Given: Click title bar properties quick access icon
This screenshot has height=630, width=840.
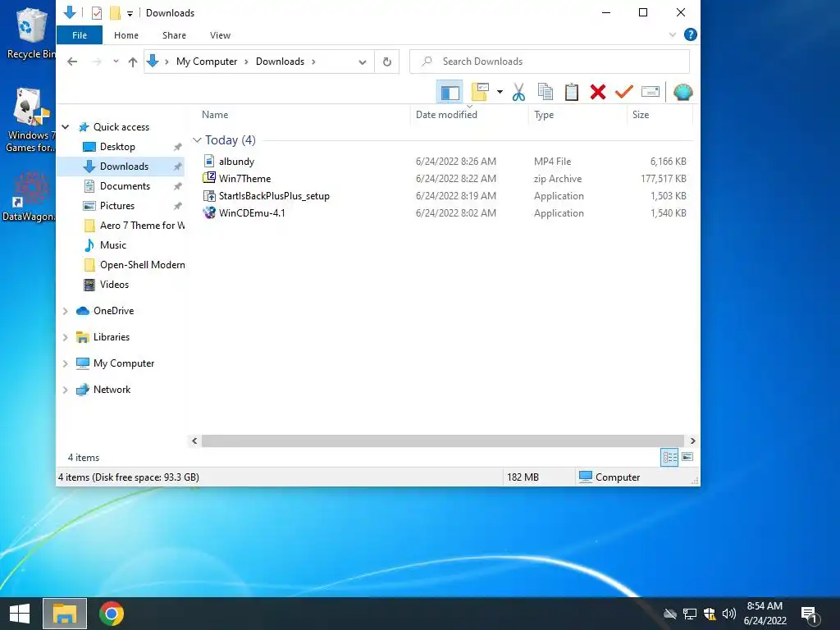Looking at the screenshot, I should click(x=97, y=13).
